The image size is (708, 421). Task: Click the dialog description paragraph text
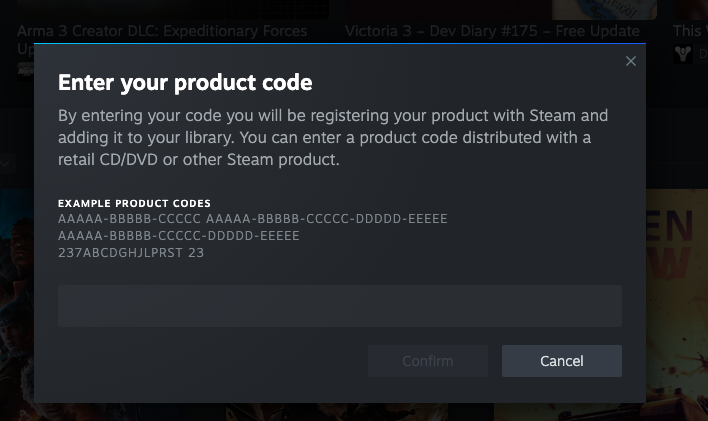point(333,137)
